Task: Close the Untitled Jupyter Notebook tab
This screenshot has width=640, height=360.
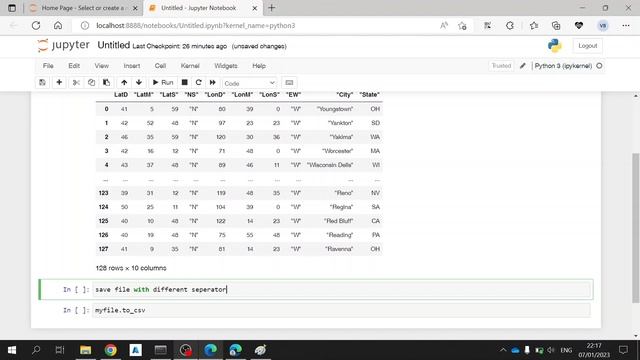Action: 254,8
